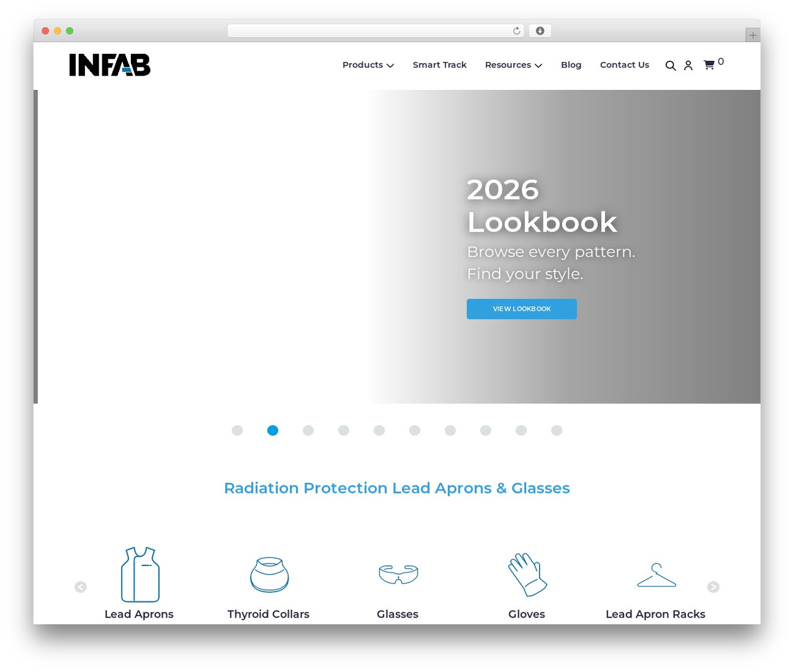Switch to the eighth carousel slide dot
The width and height of the screenshot is (794, 672).
pyautogui.click(x=486, y=430)
